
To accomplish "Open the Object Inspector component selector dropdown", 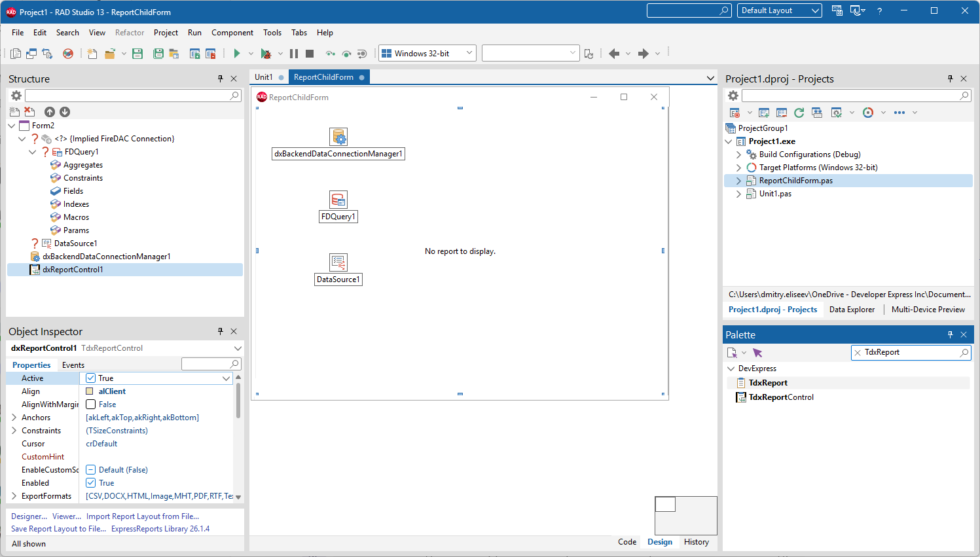I will pos(238,348).
